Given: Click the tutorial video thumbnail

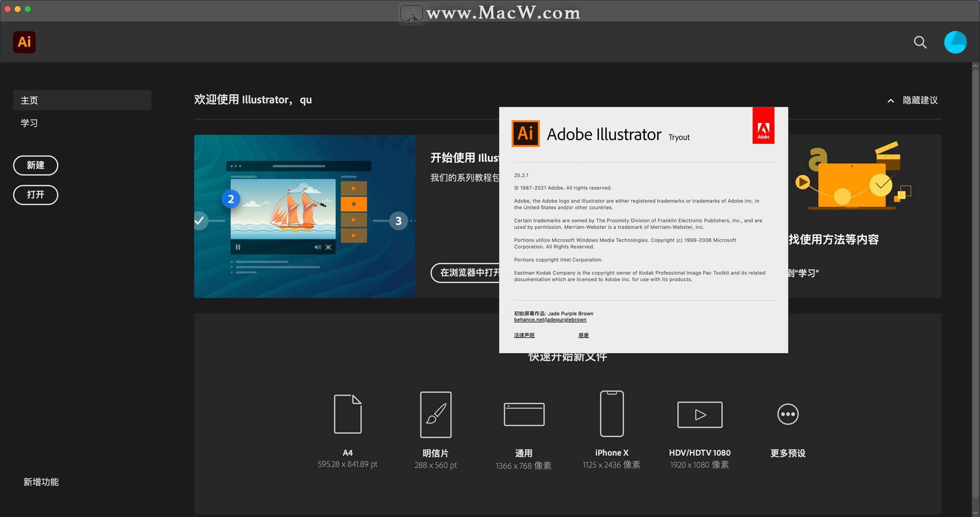Looking at the screenshot, I should point(305,216).
